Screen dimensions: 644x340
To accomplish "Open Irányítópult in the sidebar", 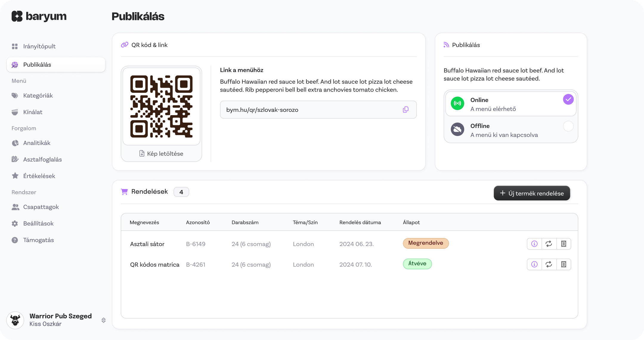I will (39, 46).
